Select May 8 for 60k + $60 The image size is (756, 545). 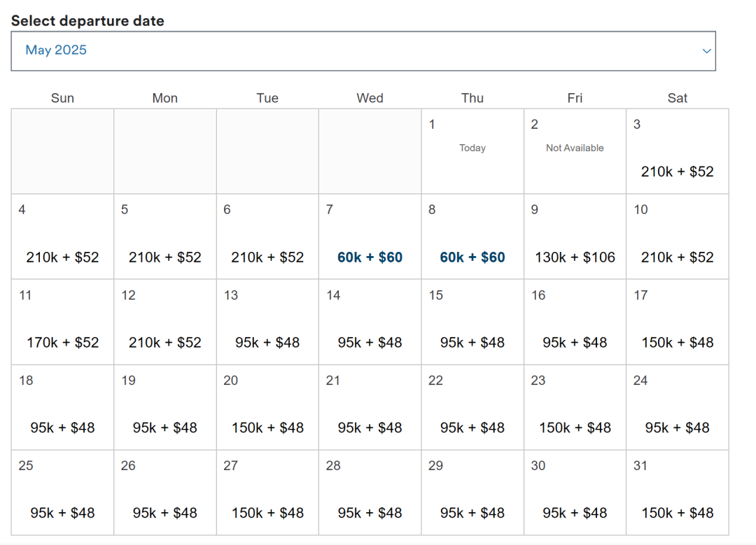pyautogui.click(x=472, y=236)
